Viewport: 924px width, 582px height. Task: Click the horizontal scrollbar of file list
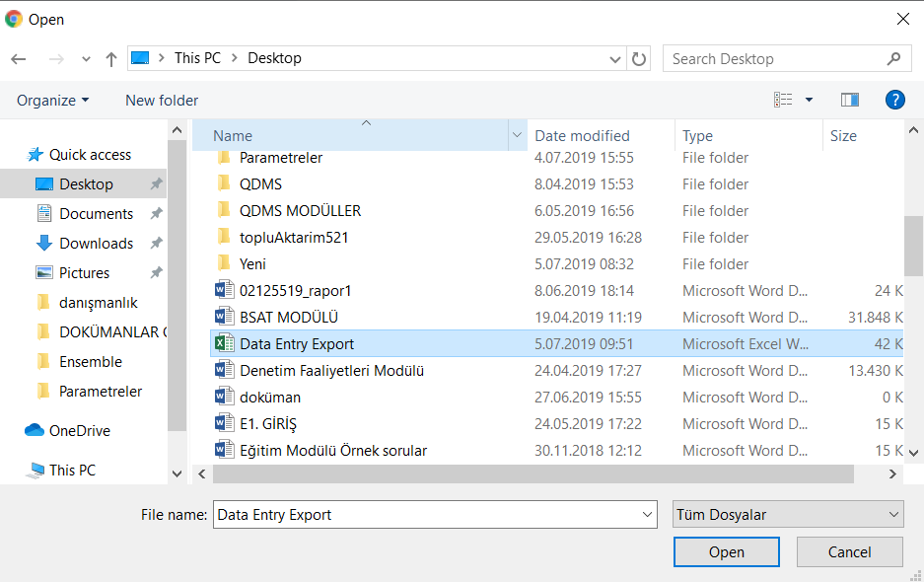coord(533,474)
